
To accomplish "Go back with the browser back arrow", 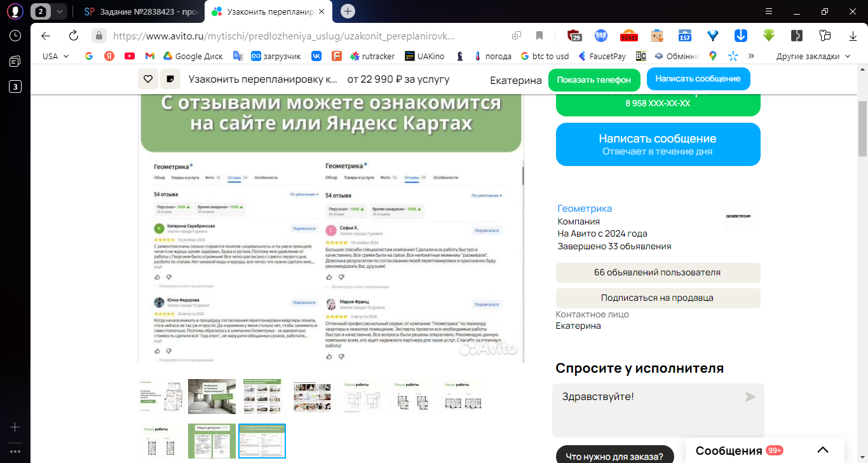I will click(x=46, y=36).
